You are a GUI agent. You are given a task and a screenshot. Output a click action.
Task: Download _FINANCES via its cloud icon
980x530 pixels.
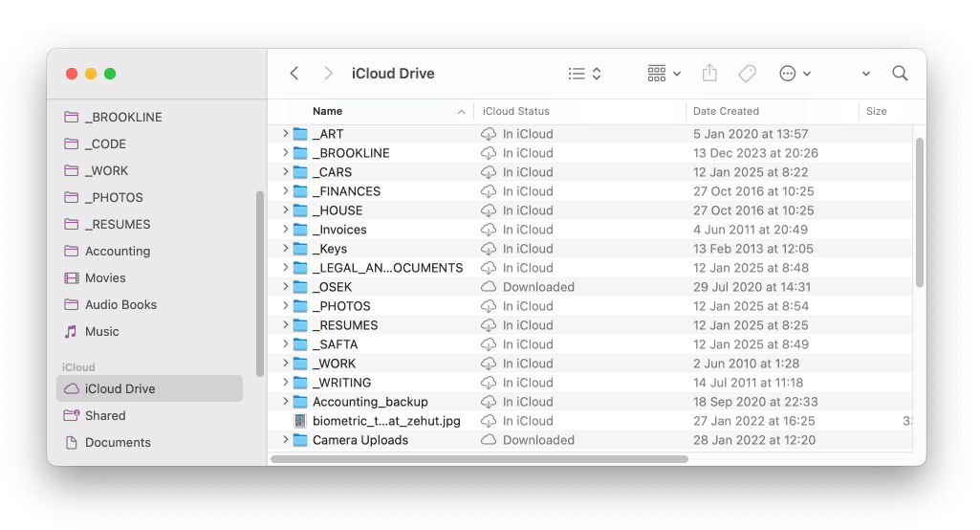489,191
